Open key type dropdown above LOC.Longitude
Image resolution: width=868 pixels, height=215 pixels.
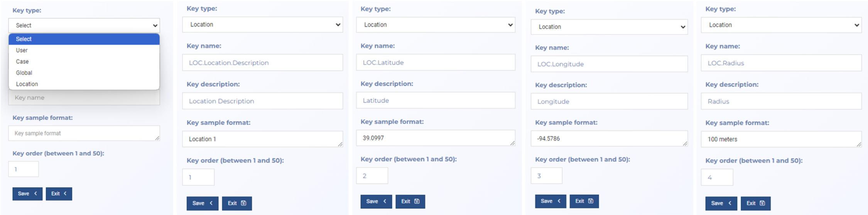(x=609, y=27)
